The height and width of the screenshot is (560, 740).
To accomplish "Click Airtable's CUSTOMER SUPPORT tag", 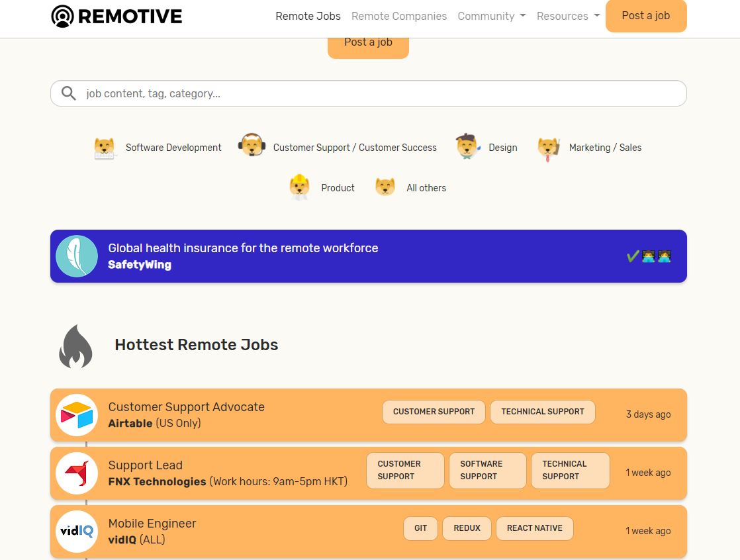I will [434, 412].
